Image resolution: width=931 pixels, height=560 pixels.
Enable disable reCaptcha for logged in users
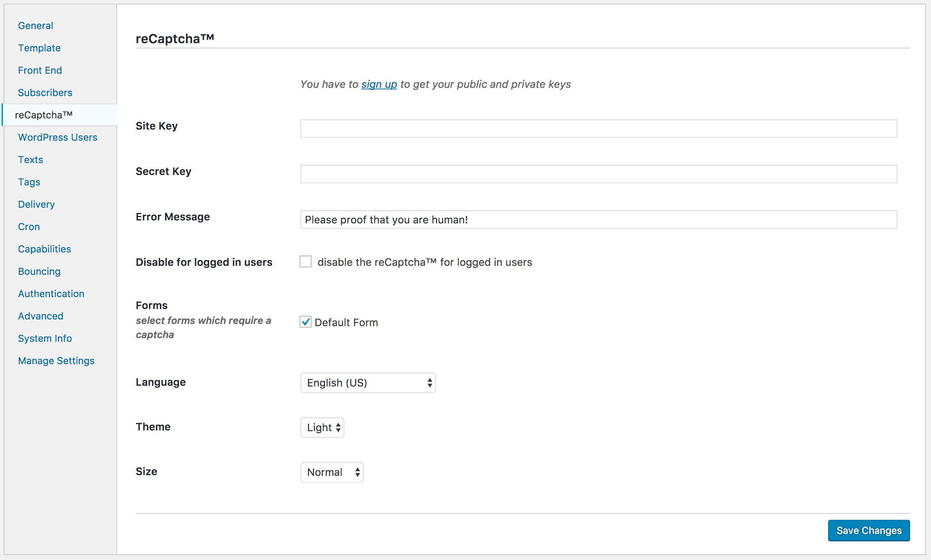coord(306,261)
